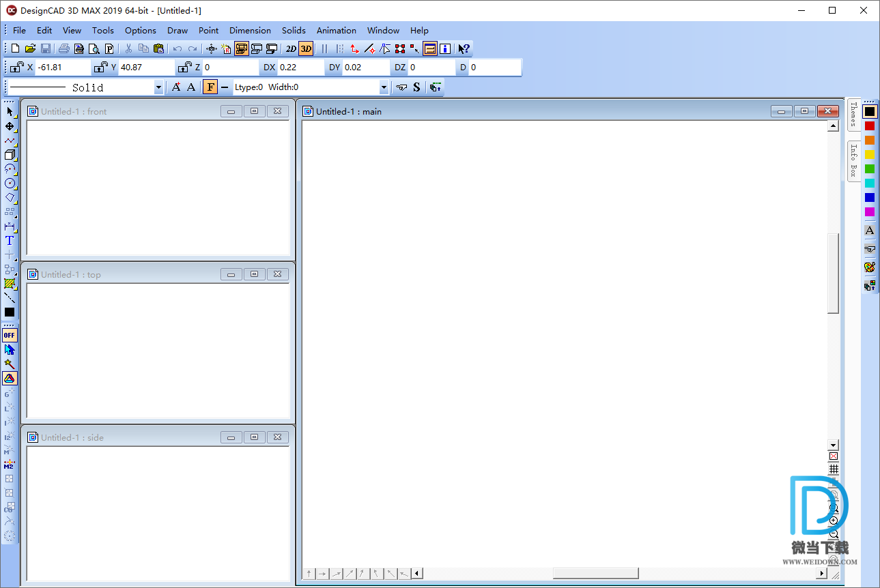
Task: Open a file using the folder icon
Action: [x=30, y=48]
